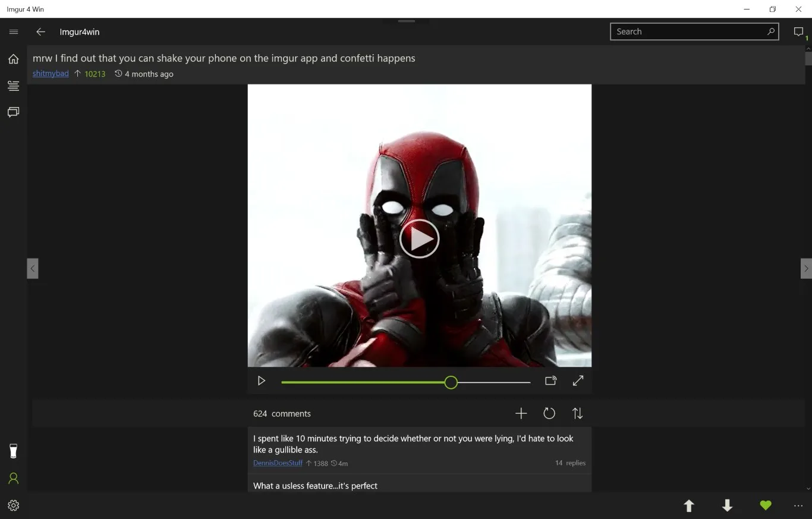The width and height of the screenshot is (812, 519).
Task: Click the search magnifier icon
Action: (771, 32)
